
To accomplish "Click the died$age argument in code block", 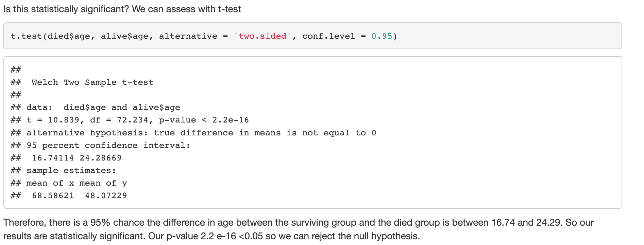I will click(69, 36).
